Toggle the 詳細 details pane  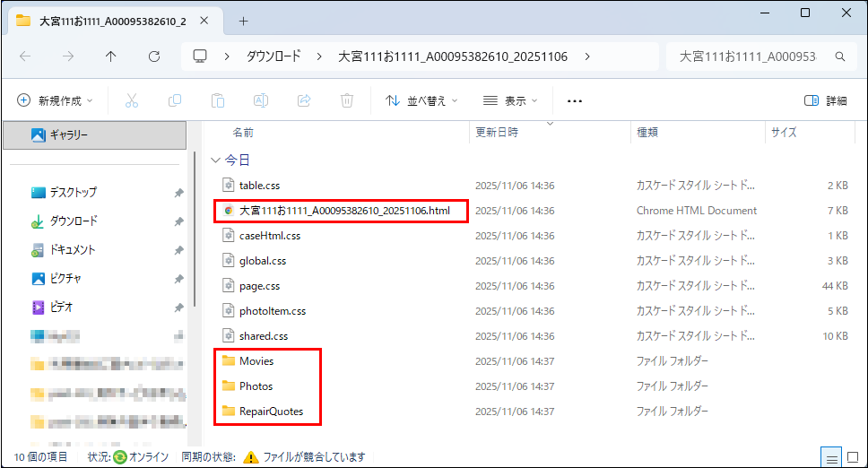[x=826, y=100]
